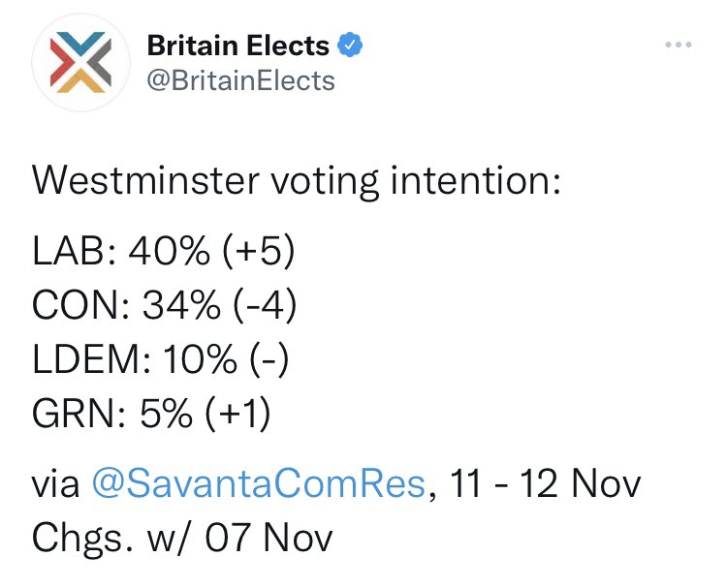Open the Britain Elects profile avatar
The width and height of the screenshot is (727, 588).
click(x=80, y=63)
